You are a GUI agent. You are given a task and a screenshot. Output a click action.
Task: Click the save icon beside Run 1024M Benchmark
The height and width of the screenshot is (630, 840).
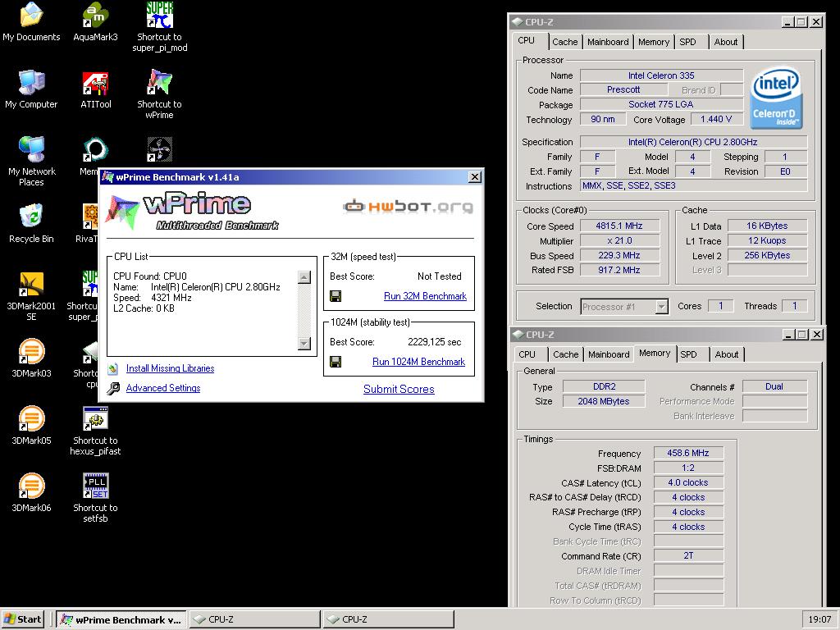click(336, 362)
